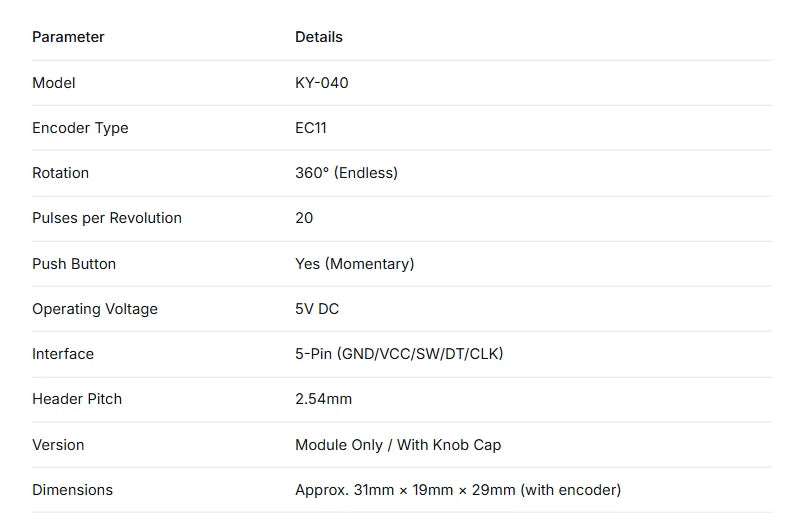Click the 360° (Endless) value

[x=346, y=173]
